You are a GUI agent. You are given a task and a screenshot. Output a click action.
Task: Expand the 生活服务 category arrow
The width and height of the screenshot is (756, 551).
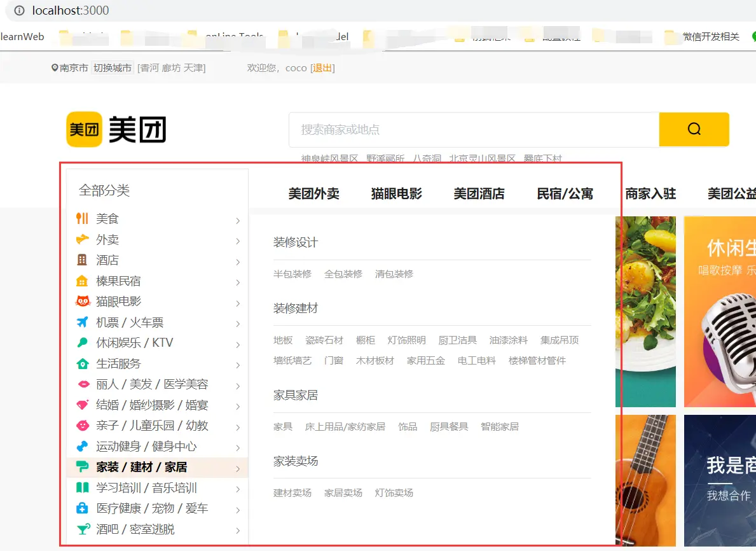tap(238, 365)
